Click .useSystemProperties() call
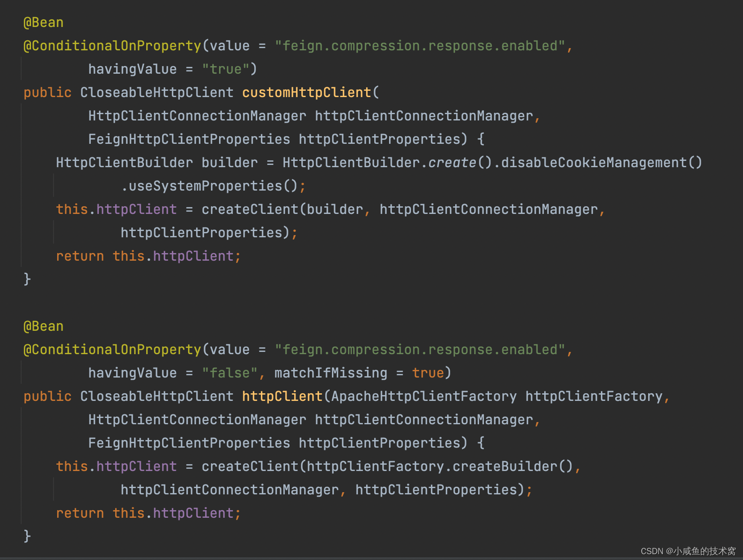743x560 pixels. (209, 186)
